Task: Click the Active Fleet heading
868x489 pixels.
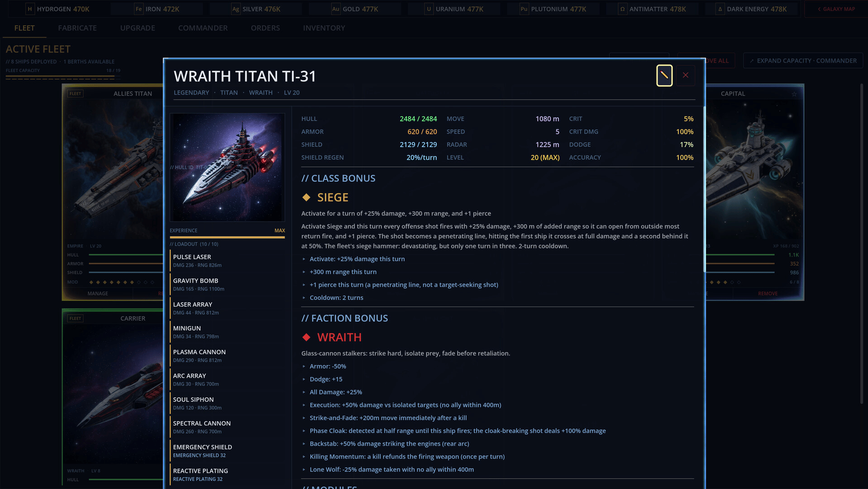Action: tap(38, 49)
